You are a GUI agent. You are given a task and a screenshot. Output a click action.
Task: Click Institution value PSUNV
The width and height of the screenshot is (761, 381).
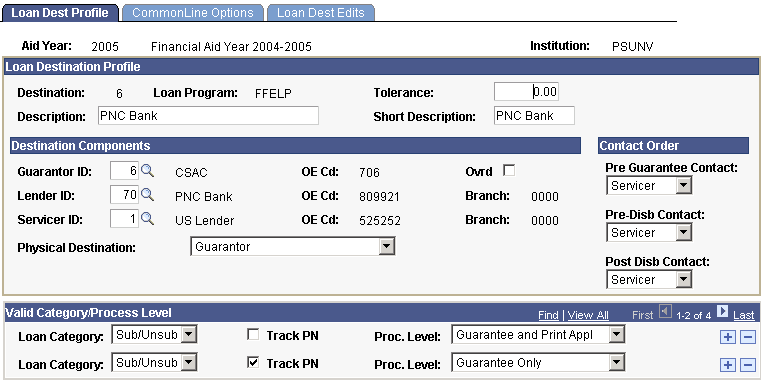(x=633, y=47)
